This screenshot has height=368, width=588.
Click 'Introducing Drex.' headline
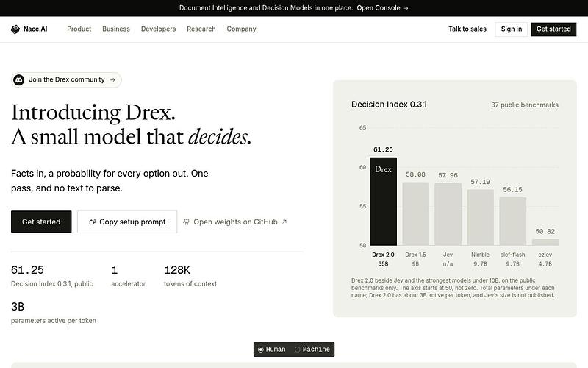click(x=93, y=113)
